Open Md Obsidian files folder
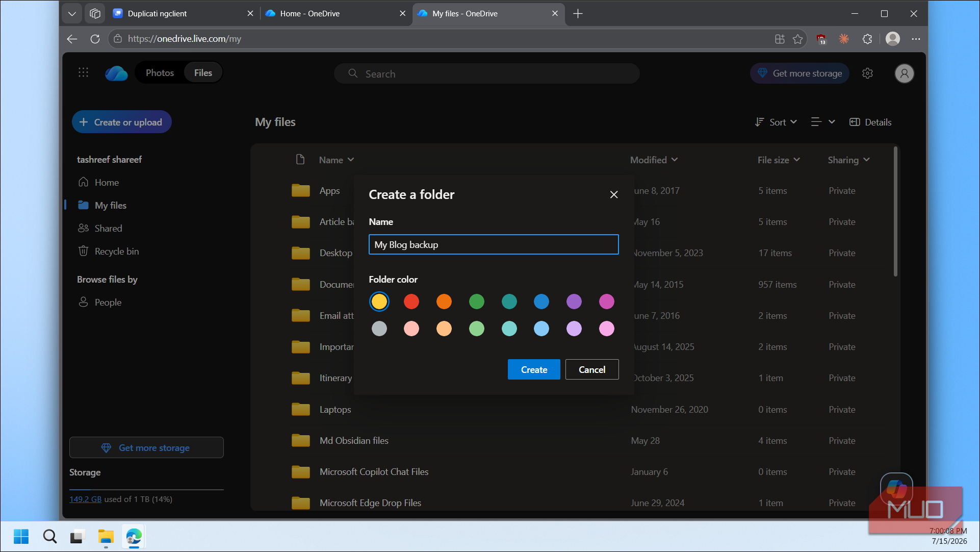This screenshot has height=552, width=980. 354,440
